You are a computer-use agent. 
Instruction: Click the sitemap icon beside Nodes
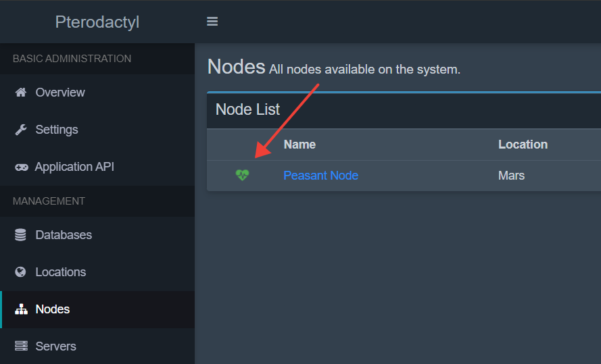pyautogui.click(x=21, y=309)
